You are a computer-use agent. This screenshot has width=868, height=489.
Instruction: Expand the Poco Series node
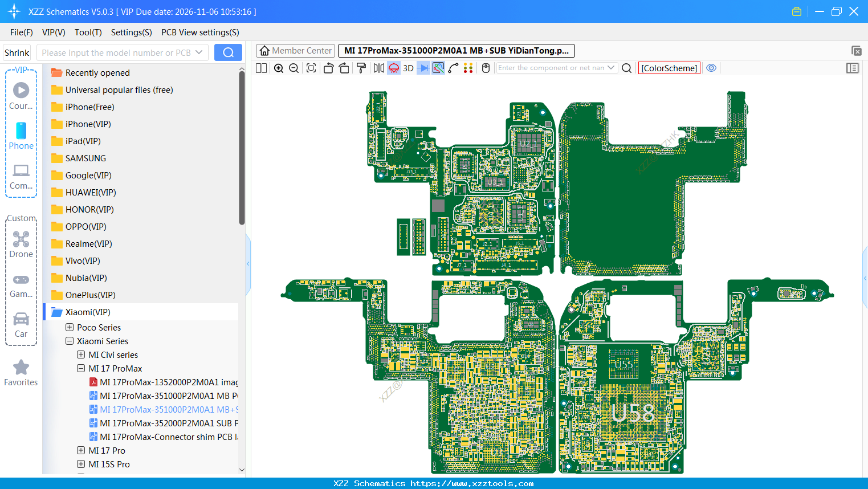(70, 327)
